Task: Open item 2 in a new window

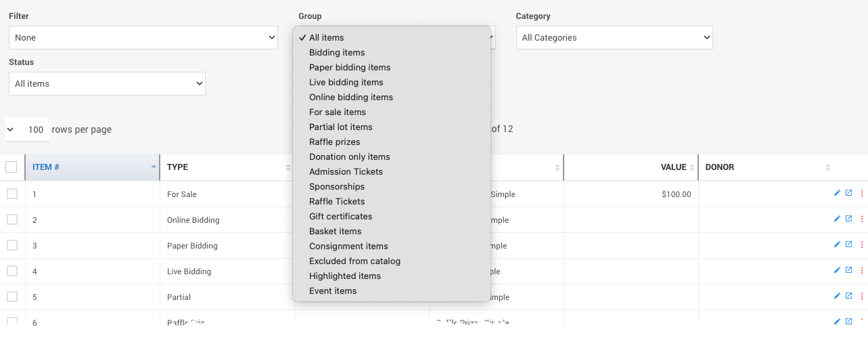Action: (848, 219)
